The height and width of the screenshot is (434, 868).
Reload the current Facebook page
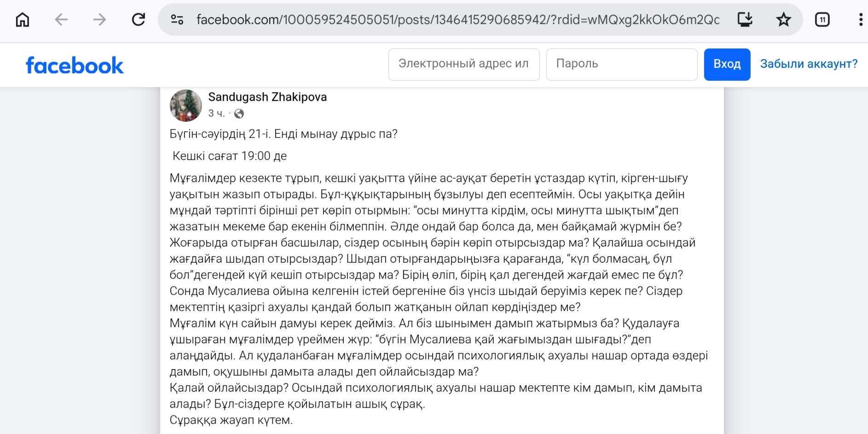[139, 19]
